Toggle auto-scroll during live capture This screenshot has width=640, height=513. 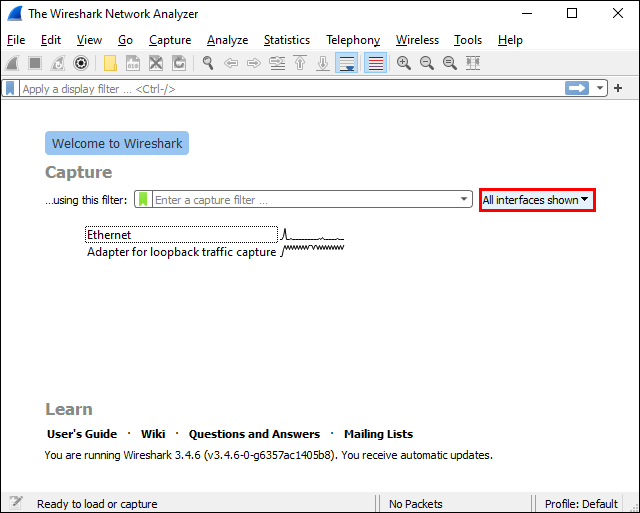(x=347, y=63)
